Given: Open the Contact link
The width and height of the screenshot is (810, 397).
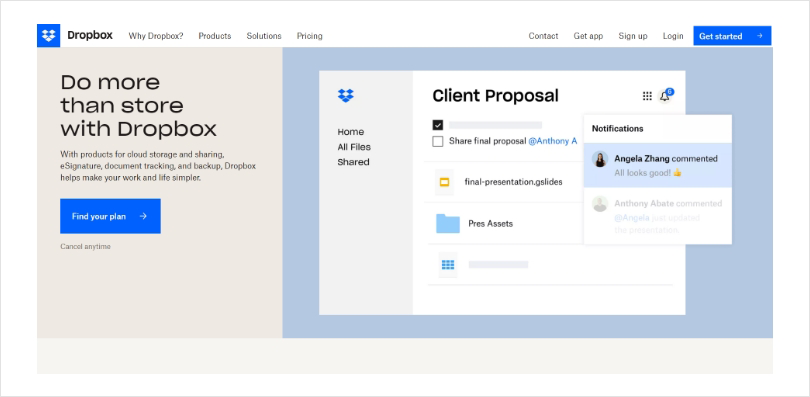Looking at the screenshot, I should tap(543, 36).
